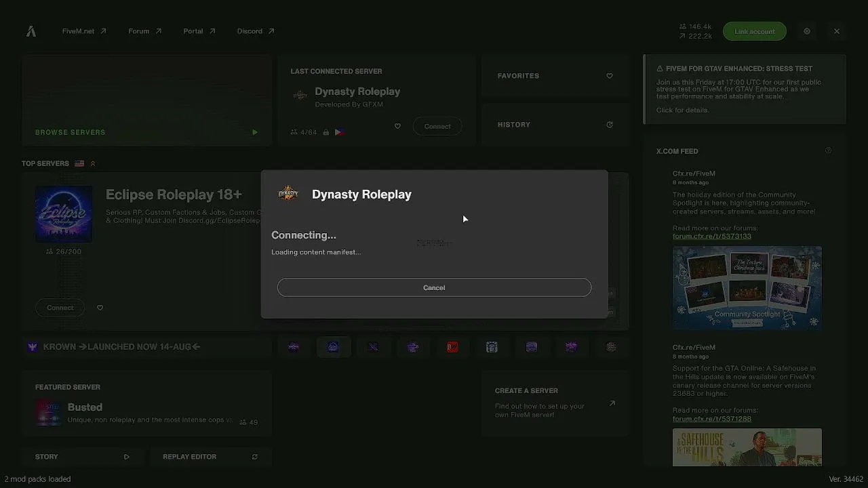
Task: Click the 146.4k players online count
Action: click(696, 27)
